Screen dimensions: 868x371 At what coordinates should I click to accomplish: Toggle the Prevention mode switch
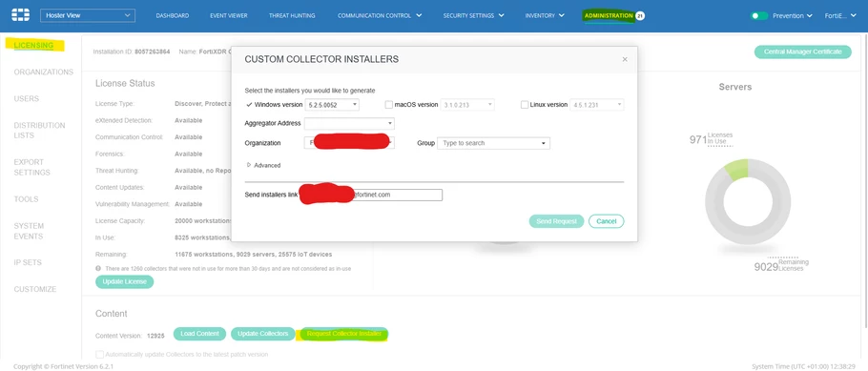(759, 15)
